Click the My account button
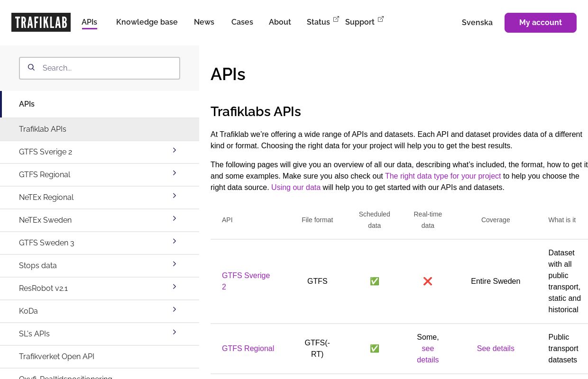The image size is (588, 379). point(541,23)
